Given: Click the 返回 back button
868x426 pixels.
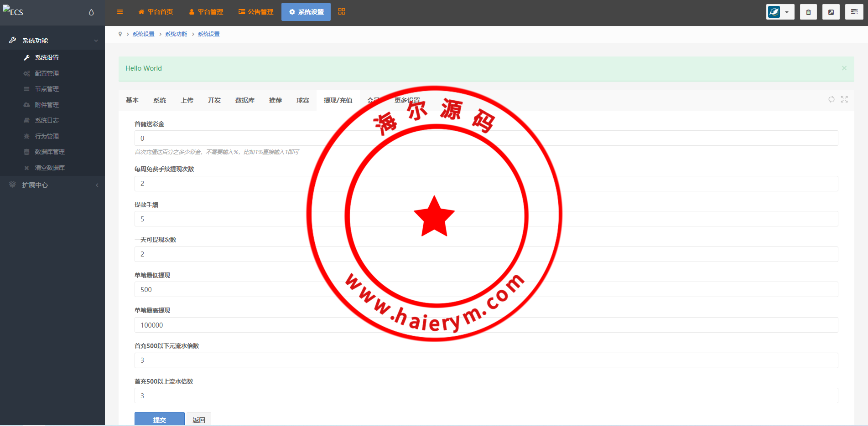Looking at the screenshot, I should (199, 419).
